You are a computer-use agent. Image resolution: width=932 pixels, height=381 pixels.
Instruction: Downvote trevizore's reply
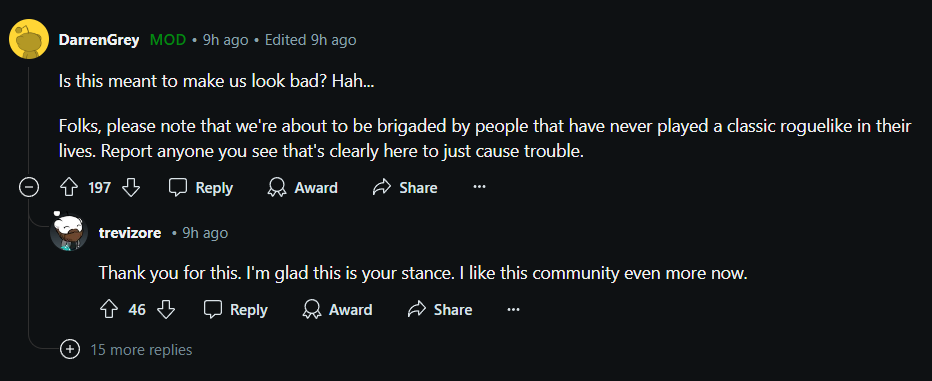[x=166, y=310]
